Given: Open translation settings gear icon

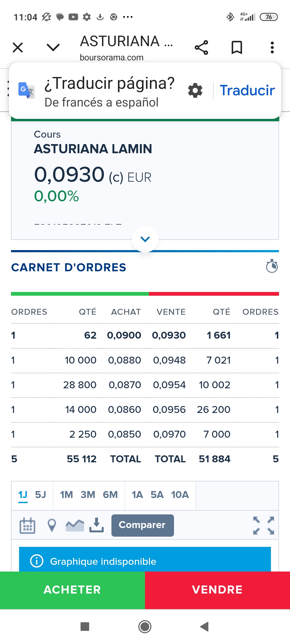Looking at the screenshot, I should click(195, 90).
